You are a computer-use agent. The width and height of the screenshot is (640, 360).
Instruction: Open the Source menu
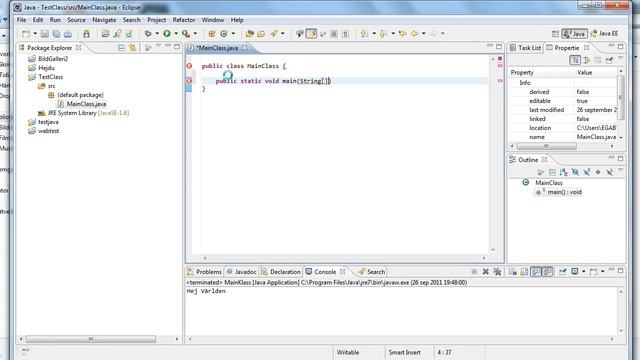pos(76,20)
